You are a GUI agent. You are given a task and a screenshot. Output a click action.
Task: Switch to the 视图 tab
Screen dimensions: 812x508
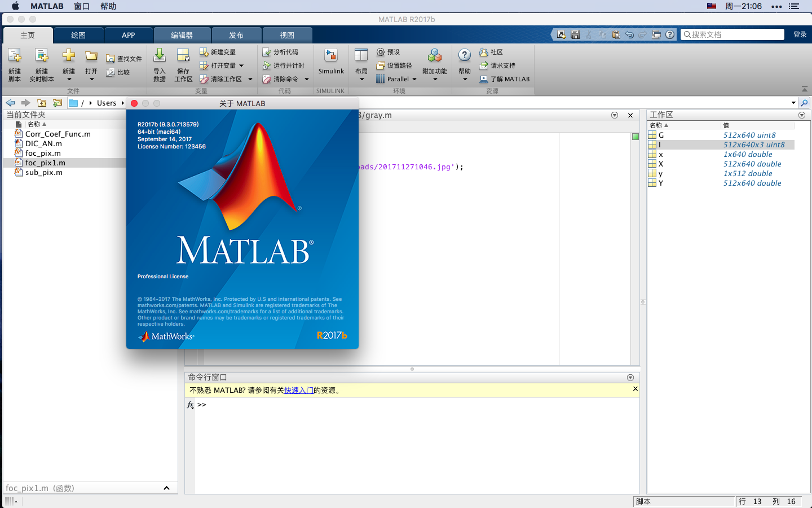(x=287, y=35)
